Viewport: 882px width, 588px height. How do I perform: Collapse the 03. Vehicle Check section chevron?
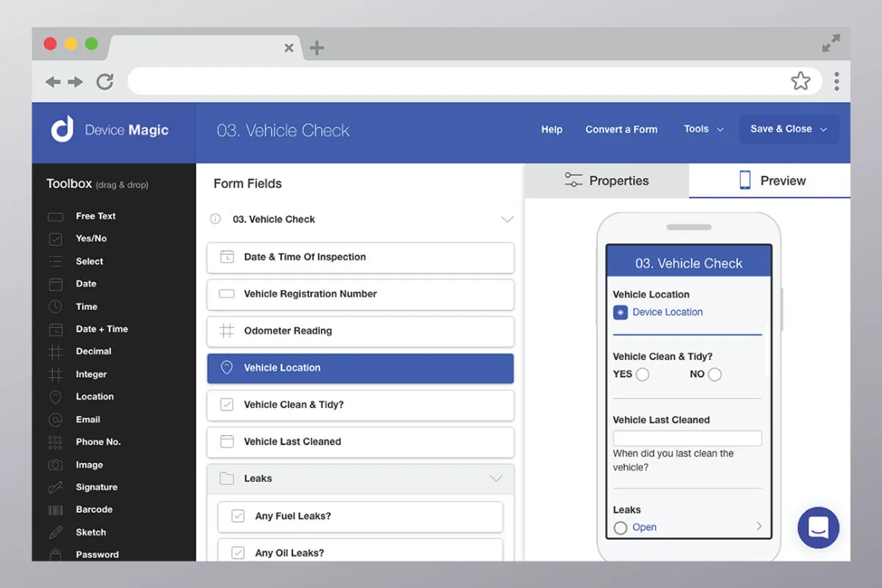point(506,219)
